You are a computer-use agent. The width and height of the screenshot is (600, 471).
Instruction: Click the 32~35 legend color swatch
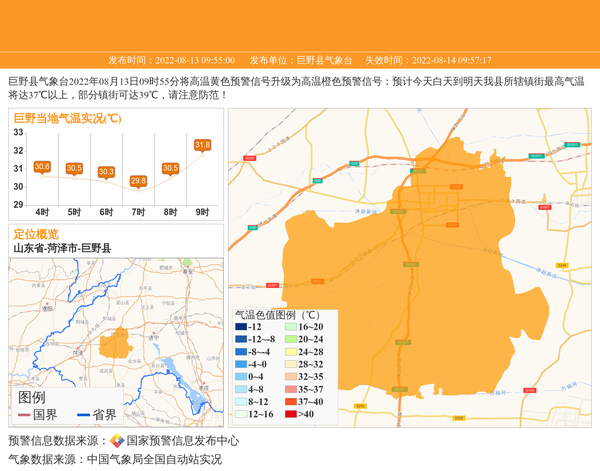click(x=292, y=377)
